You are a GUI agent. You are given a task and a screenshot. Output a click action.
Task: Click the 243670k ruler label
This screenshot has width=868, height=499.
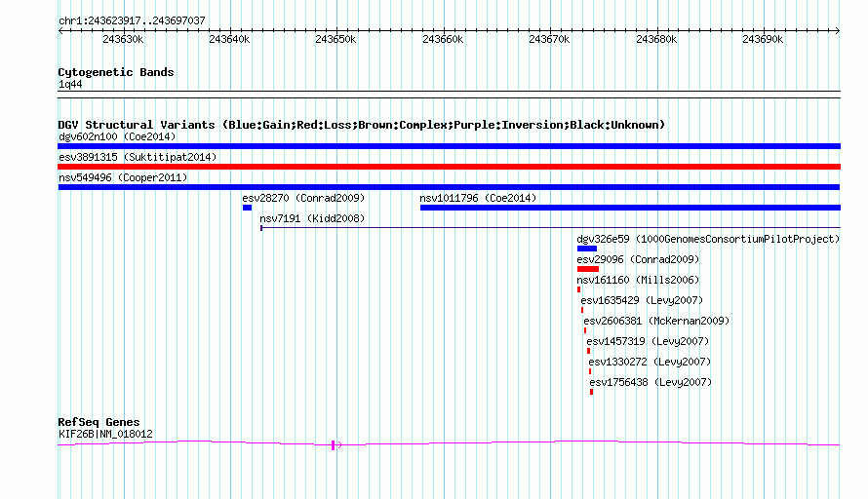click(549, 39)
